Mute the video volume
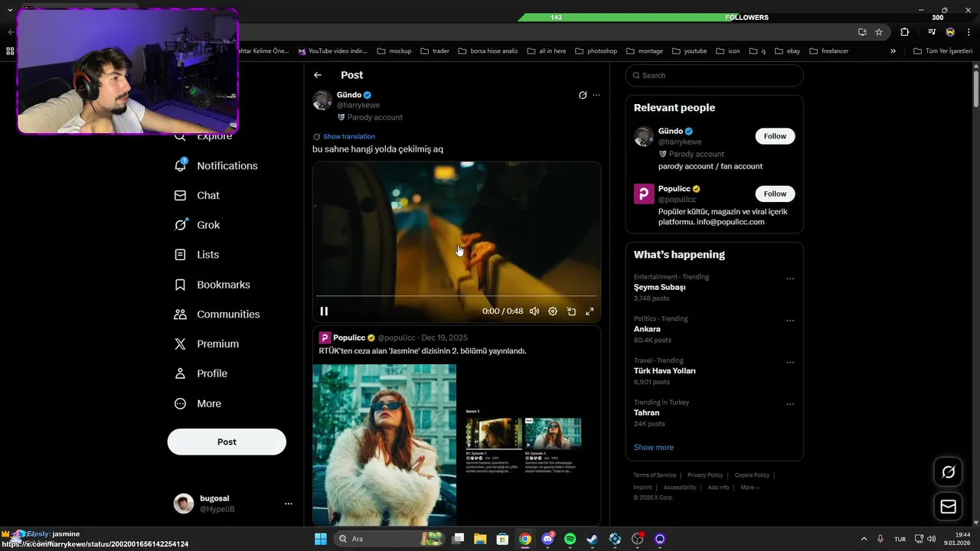980x551 pixels. (x=534, y=311)
